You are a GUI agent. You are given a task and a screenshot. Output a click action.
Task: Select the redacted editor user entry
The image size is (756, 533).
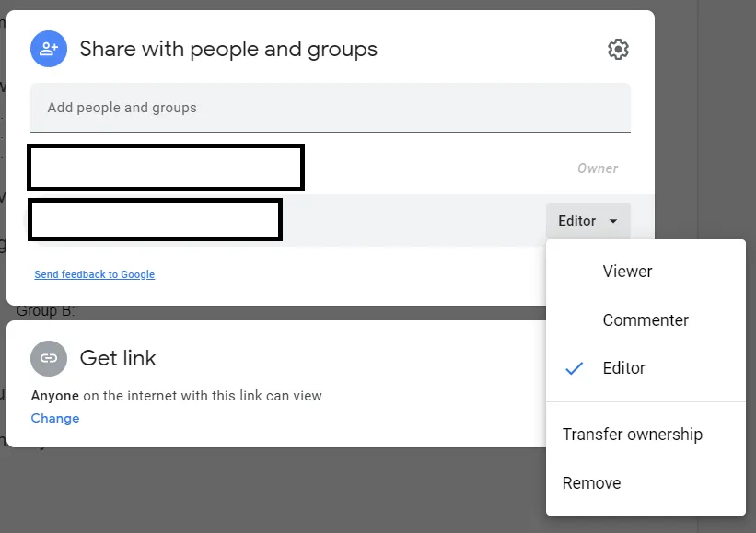tap(155, 220)
